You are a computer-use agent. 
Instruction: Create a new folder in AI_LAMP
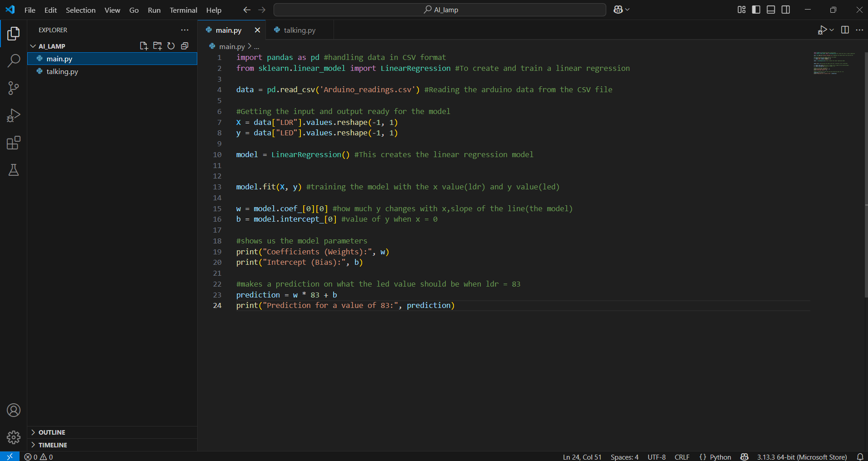pos(158,46)
